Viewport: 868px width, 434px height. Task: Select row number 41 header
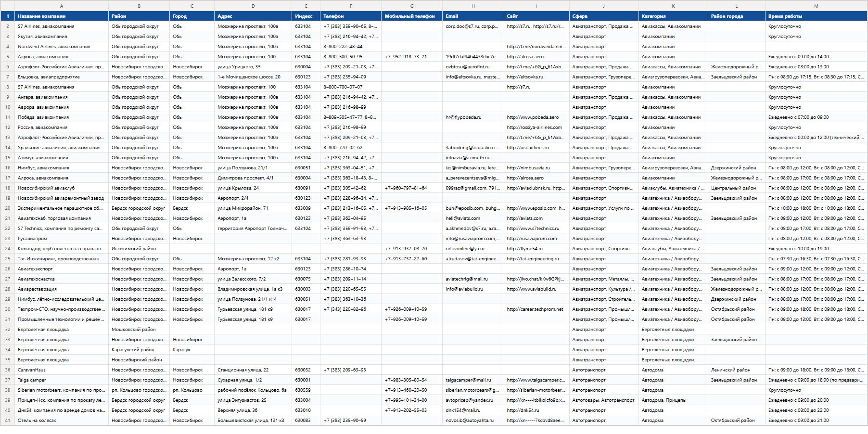8,421
